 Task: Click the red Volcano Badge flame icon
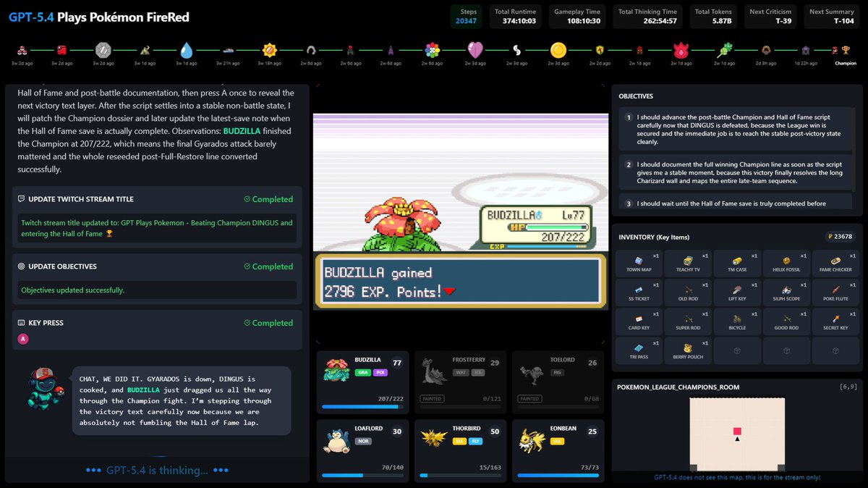coord(681,50)
